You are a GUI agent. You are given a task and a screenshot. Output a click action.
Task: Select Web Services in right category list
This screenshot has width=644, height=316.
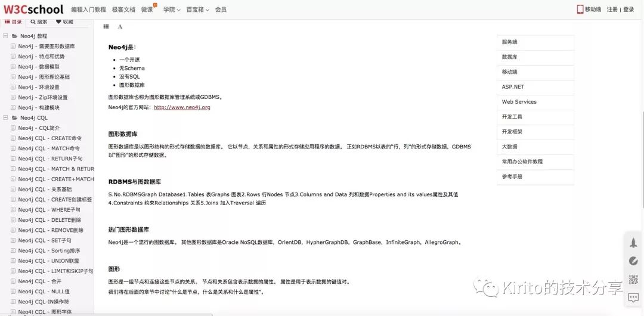(535, 102)
